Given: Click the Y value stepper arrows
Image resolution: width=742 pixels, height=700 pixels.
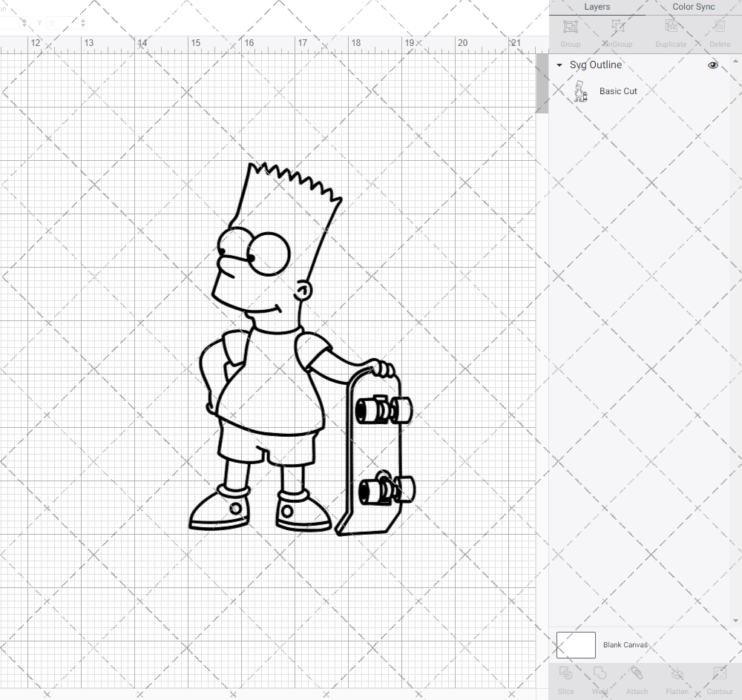Looking at the screenshot, I should coord(82,23).
